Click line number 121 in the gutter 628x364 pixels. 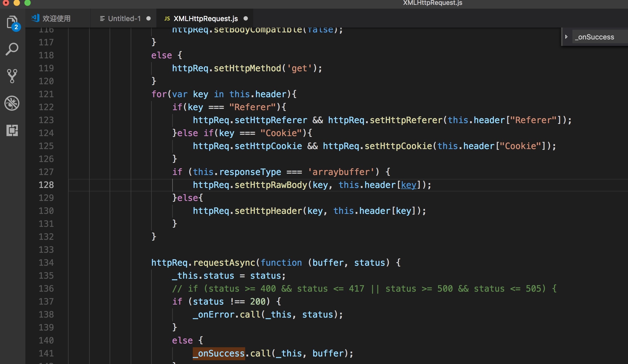(46, 94)
